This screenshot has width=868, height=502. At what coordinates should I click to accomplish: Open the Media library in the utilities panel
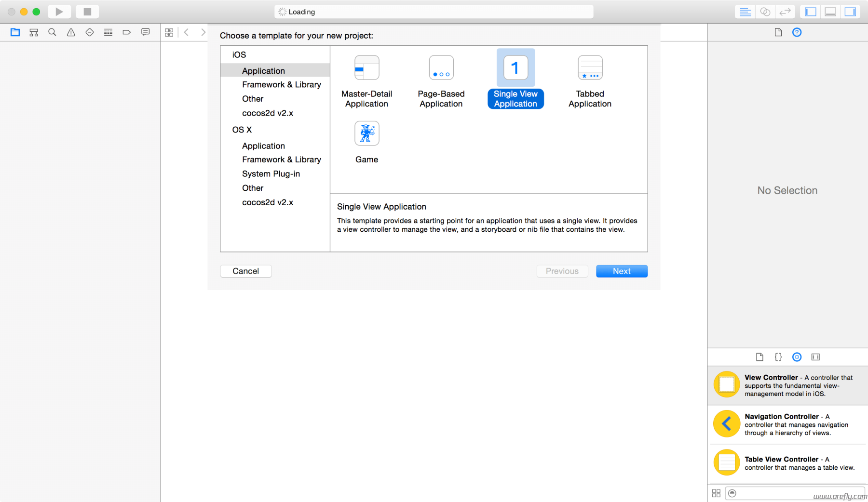point(816,357)
